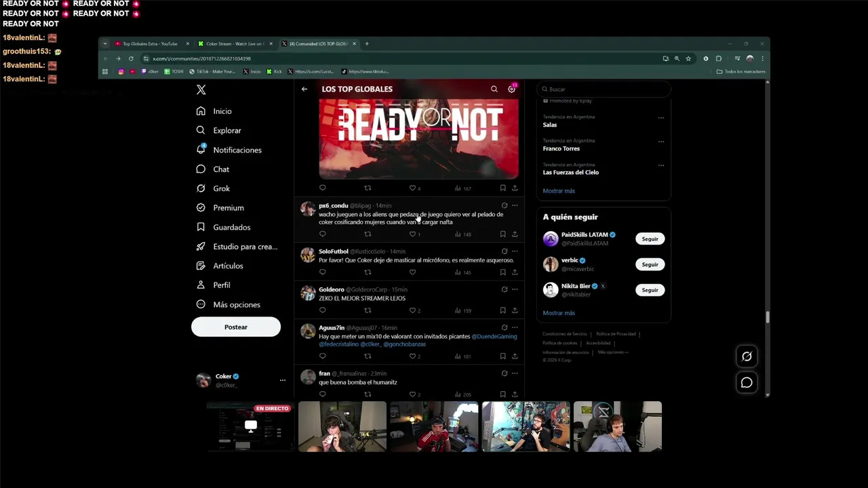Image resolution: width=868 pixels, height=488 pixels.
Task: Open Coker account switcher dots
Action: 283,380
